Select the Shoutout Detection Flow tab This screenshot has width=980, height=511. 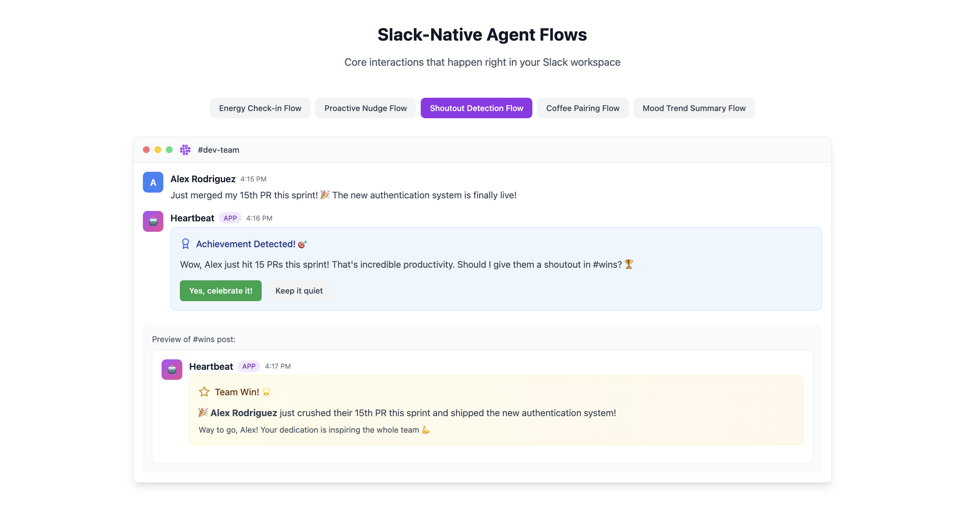point(476,108)
